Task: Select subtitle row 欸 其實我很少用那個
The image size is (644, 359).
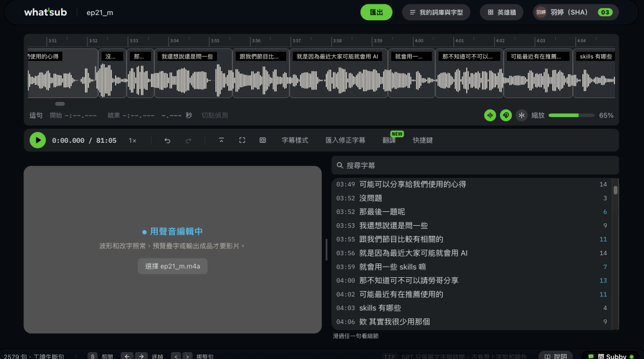Action: click(472, 322)
